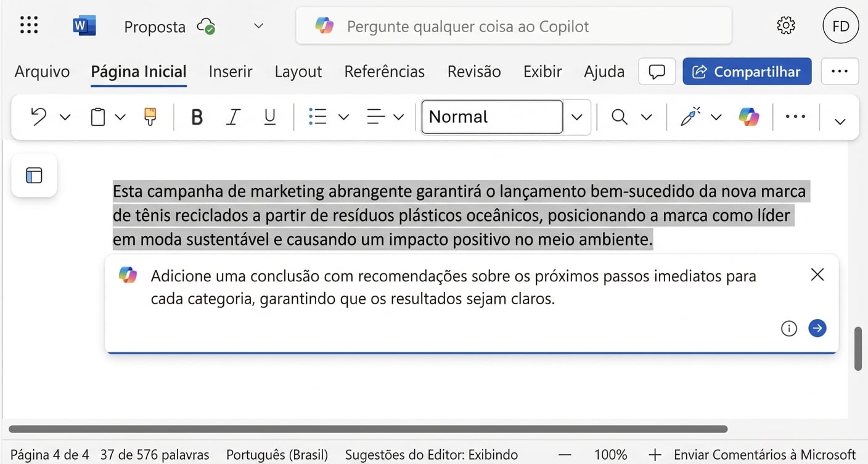Toggle italic on the selected text
This screenshot has height=464, width=868.
[x=233, y=117]
